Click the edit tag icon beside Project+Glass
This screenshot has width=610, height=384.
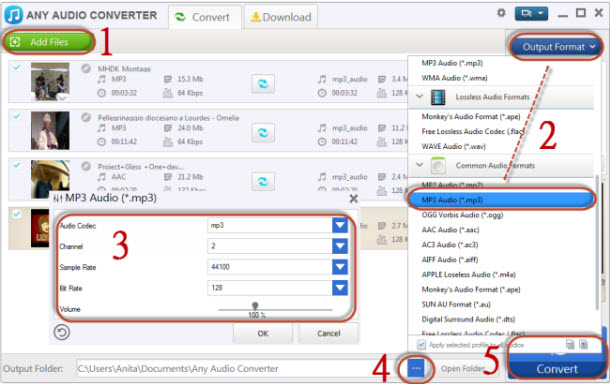[86, 166]
